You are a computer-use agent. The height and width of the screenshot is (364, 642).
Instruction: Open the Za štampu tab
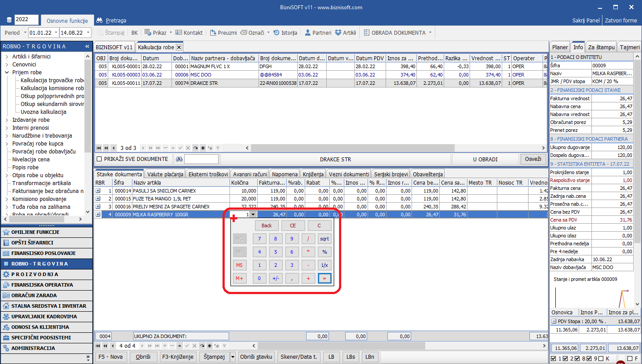pyautogui.click(x=601, y=47)
